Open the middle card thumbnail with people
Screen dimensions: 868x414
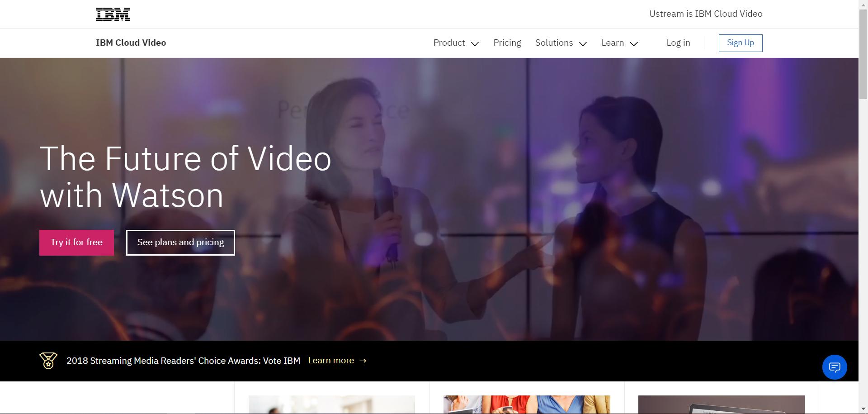[x=527, y=404]
